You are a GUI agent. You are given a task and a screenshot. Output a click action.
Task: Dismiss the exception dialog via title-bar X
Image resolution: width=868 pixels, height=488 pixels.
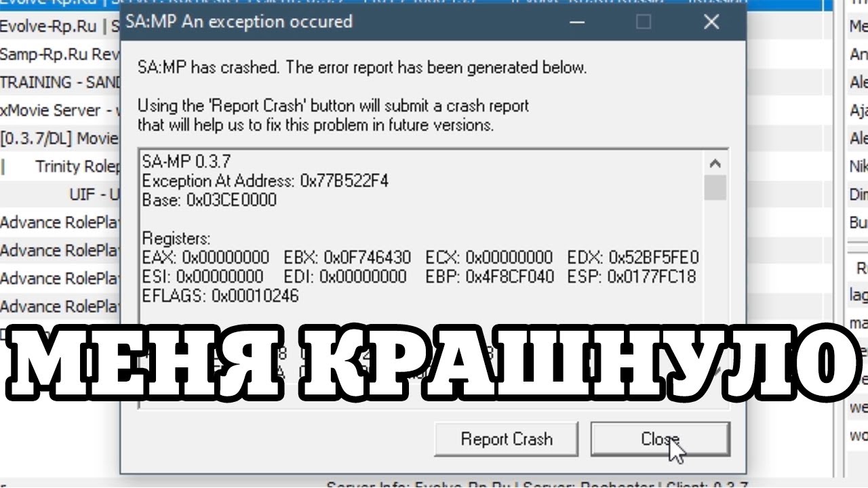coord(711,22)
